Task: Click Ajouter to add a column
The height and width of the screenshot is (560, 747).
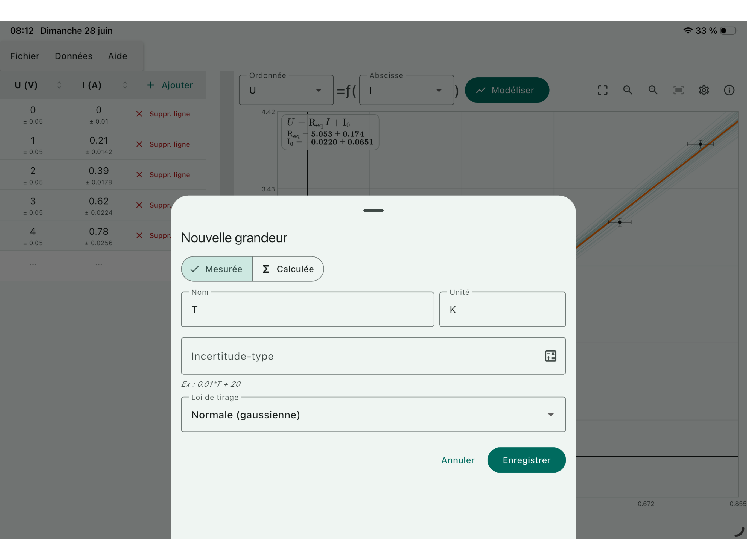Action: click(170, 85)
